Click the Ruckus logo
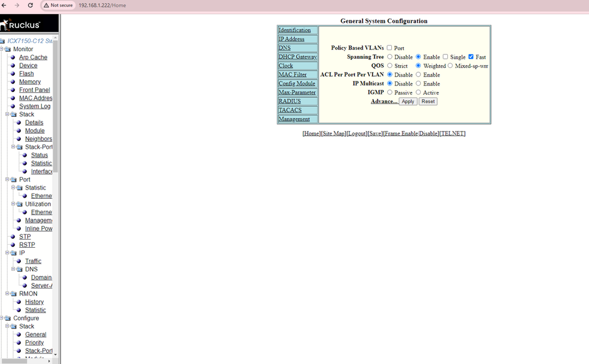This screenshot has width=589, height=364. pos(21,25)
